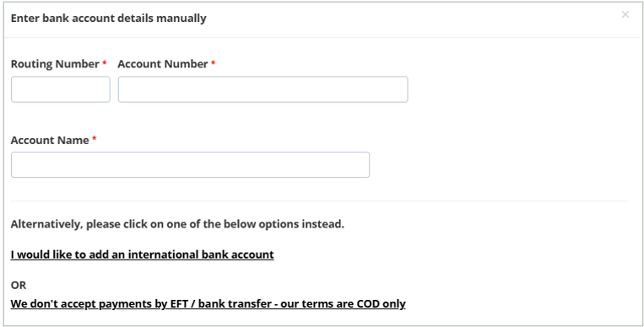The height and width of the screenshot is (327, 644).
Task: Click the red asterisk beside Routing Number
Action: point(105,62)
